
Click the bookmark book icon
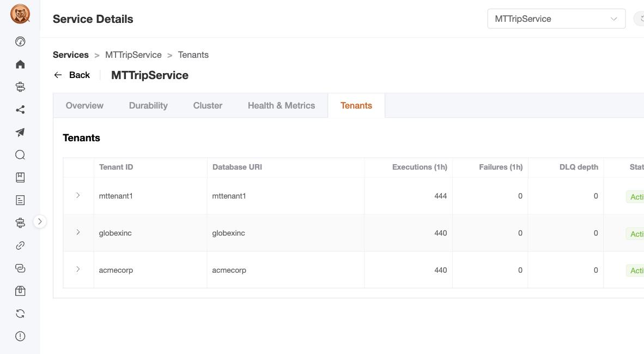[20, 177]
